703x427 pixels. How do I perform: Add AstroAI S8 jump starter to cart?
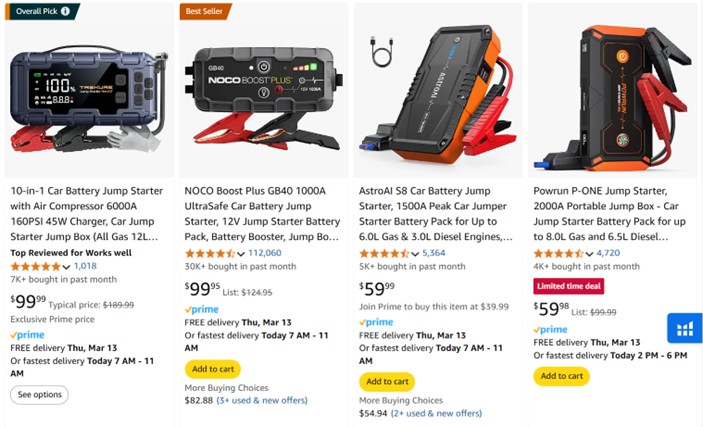pyautogui.click(x=386, y=381)
